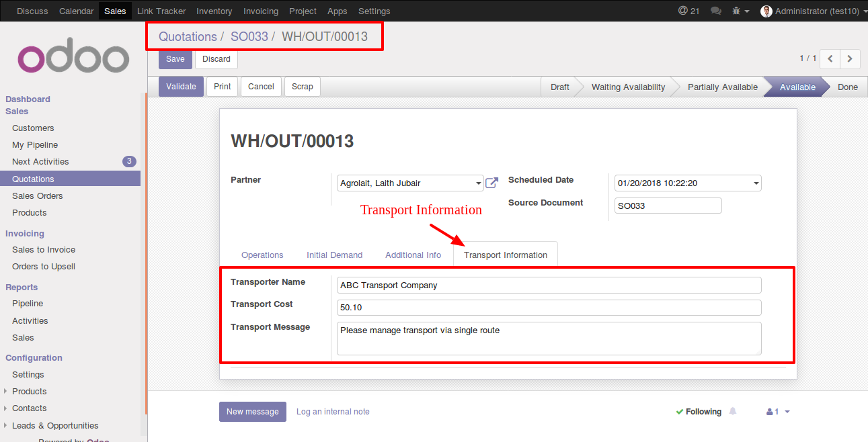The width and height of the screenshot is (868, 442).
Task: Open the Calendar menu
Action: coord(76,11)
